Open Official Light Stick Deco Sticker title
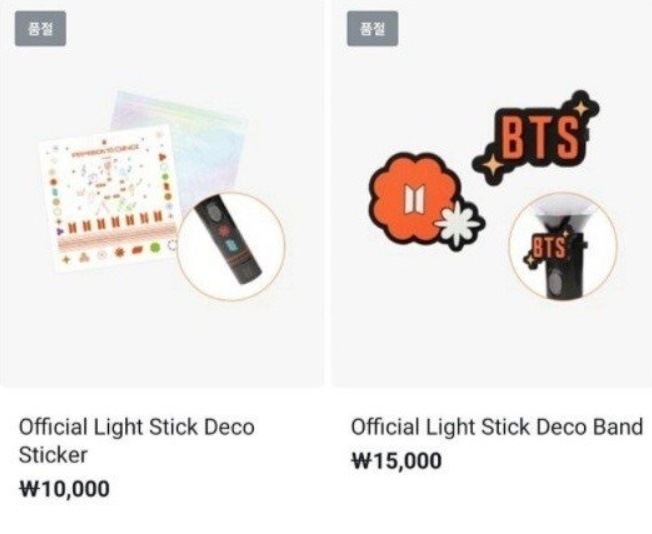The image size is (652, 534). pos(136,441)
